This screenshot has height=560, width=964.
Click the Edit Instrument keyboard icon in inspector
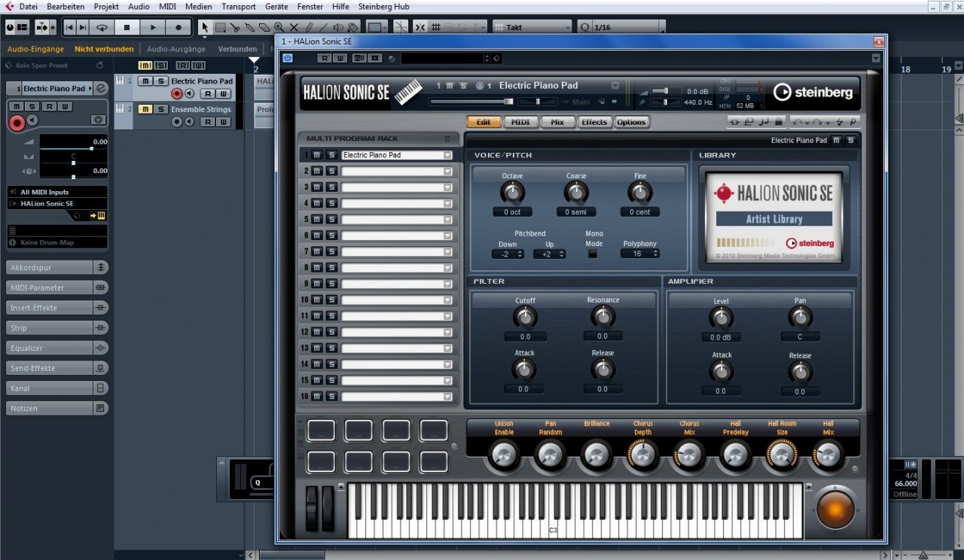[x=101, y=215]
